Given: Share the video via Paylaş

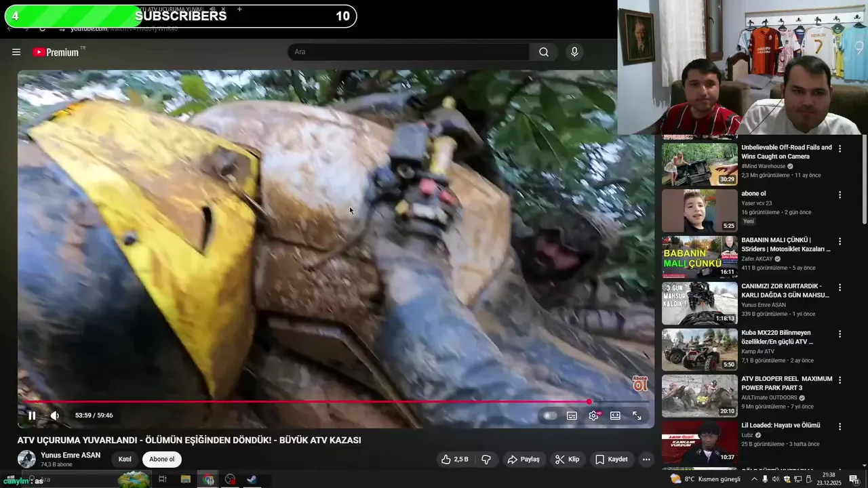Looking at the screenshot, I should [x=524, y=460].
